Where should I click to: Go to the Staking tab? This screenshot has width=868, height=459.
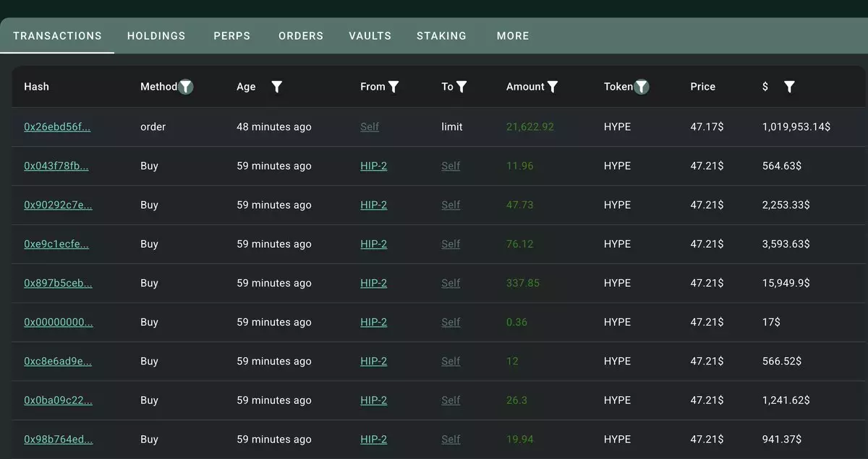[441, 35]
